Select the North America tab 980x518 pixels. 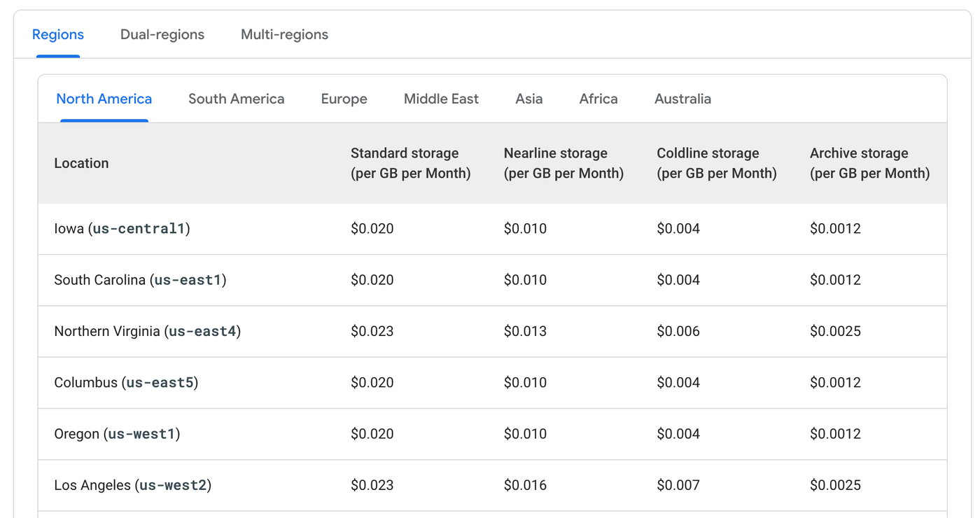pos(104,99)
